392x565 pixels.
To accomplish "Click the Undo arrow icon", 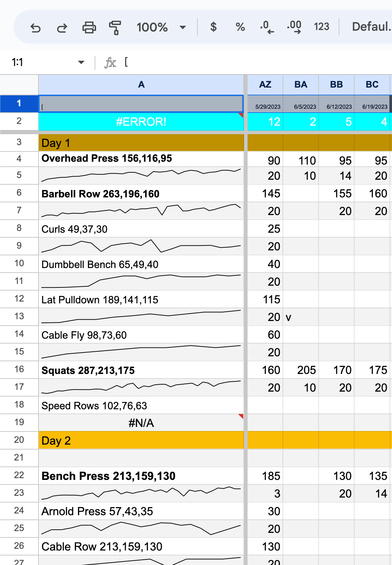I will [x=36, y=27].
